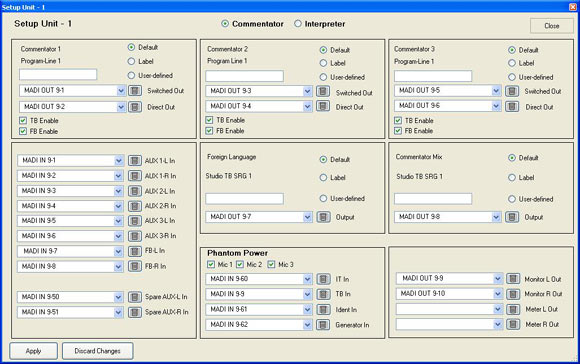
Task: Choose Label option for Commentator Mix
Action: coord(512,178)
